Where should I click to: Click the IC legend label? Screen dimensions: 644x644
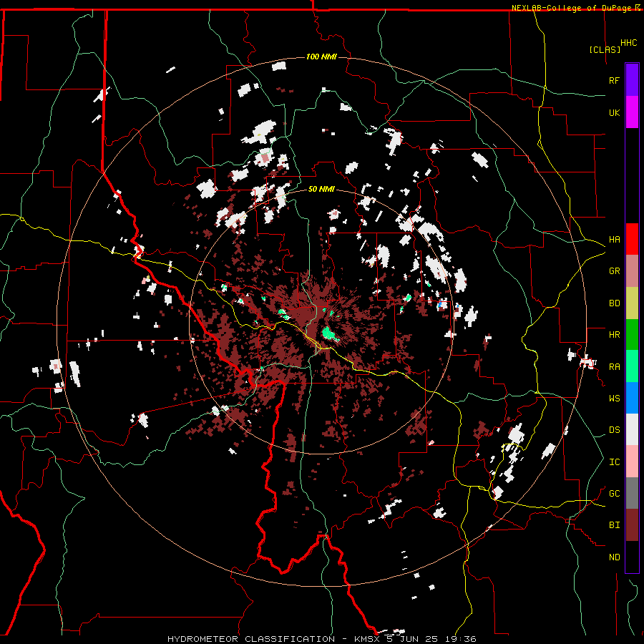pyautogui.click(x=614, y=462)
